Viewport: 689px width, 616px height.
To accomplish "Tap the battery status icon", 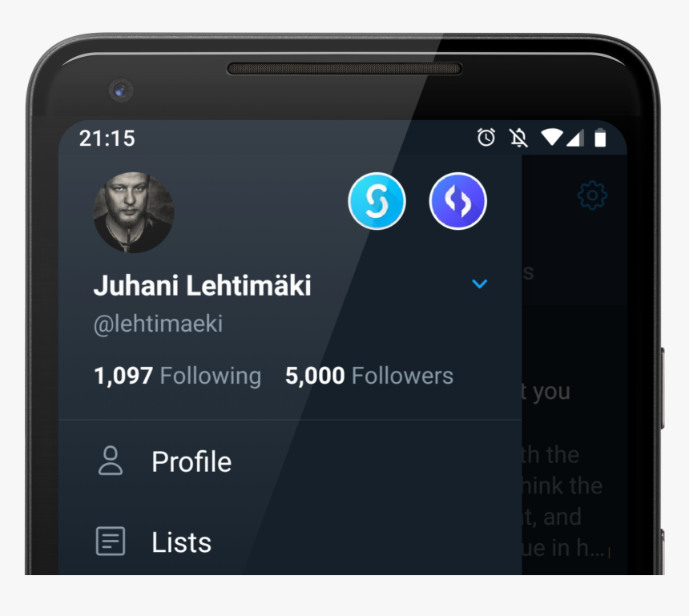I will pyautogui.click(x=600, y=139).
